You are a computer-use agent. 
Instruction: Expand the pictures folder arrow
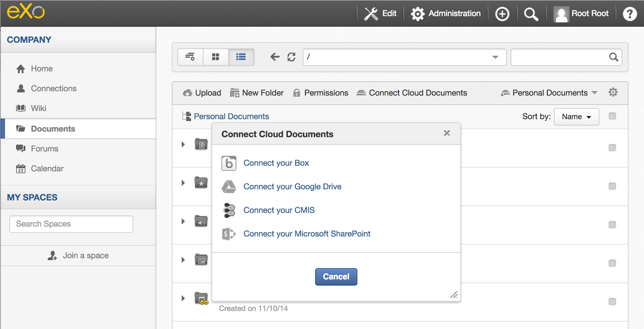(x=183, y=260)
